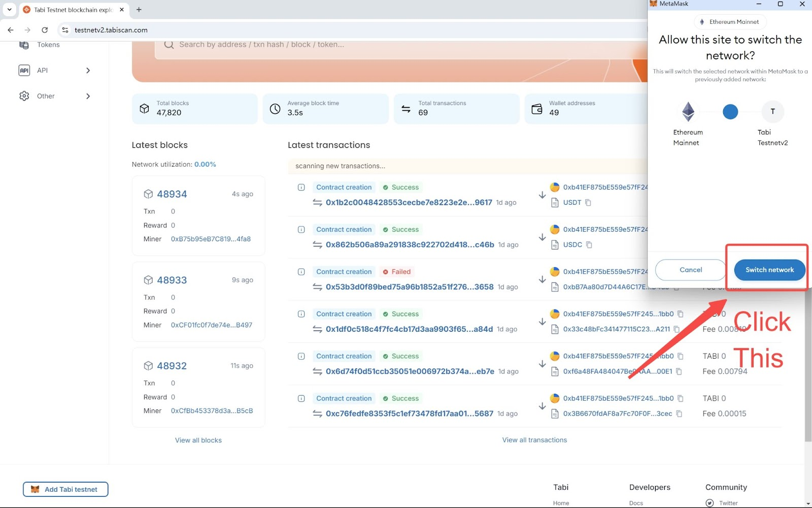Open block 48934
Viewport: 812px width, 508px height.
(x=172, y=194)
